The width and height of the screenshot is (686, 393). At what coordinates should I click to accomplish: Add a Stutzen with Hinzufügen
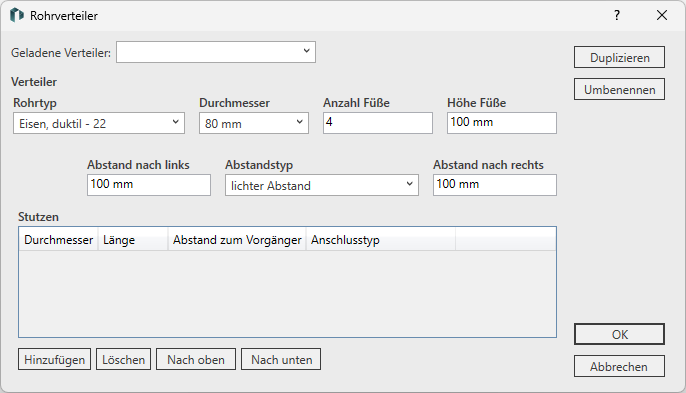click(x=54, y=359)
